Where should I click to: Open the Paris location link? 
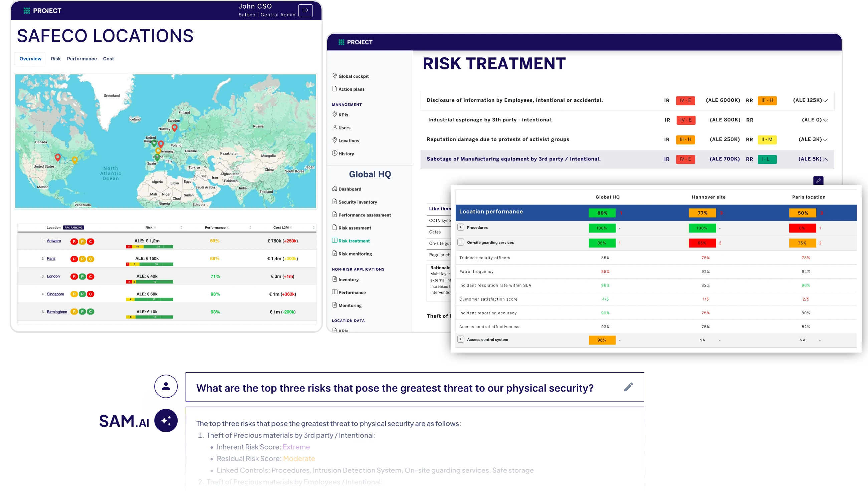tap(51, 259)
